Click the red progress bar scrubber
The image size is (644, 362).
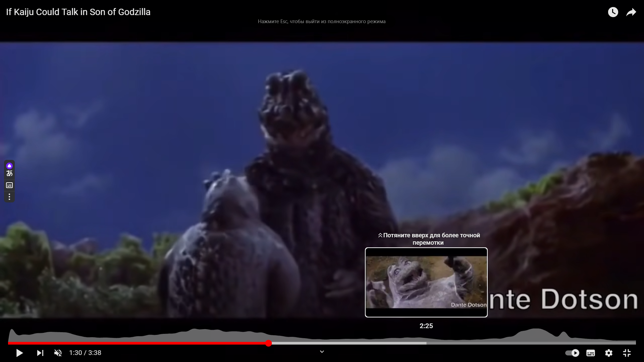tap(268, 343)
